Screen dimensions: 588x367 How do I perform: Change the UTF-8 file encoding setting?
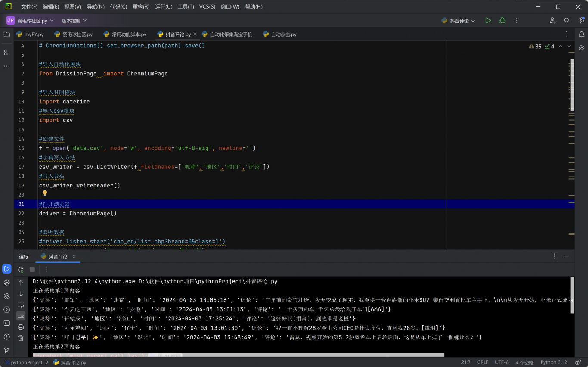click(x=502, y=362)
